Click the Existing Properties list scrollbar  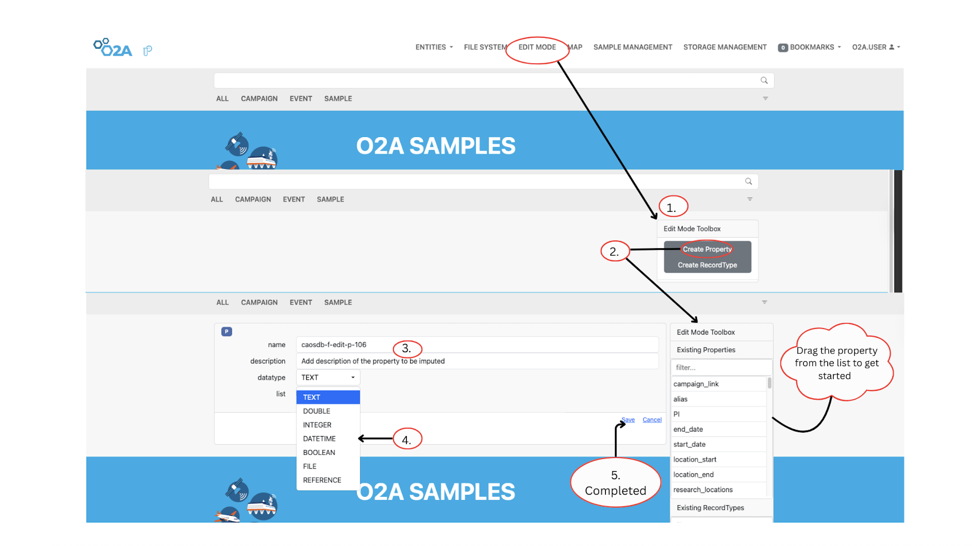(769, 383)
